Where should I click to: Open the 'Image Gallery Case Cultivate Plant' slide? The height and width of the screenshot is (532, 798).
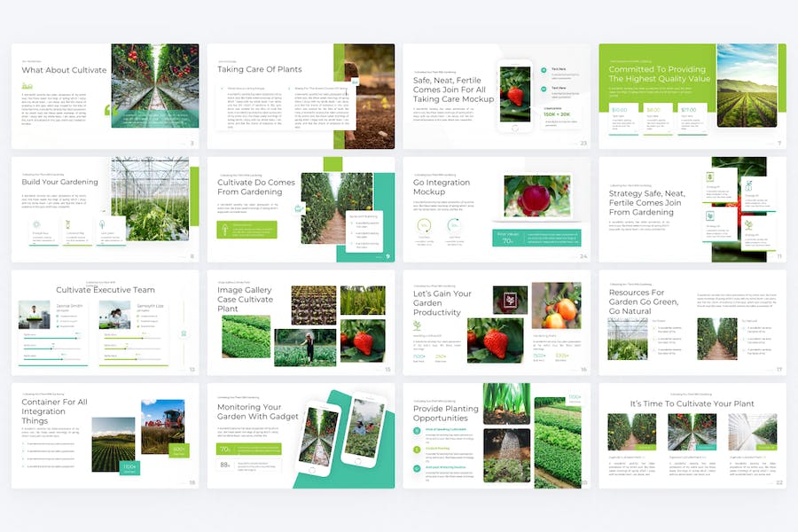tap(301, 323)
